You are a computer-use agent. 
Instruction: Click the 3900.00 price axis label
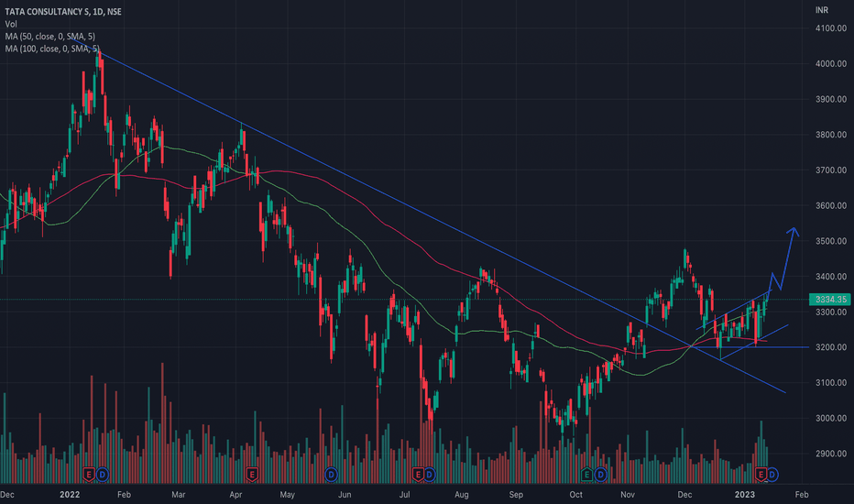(830, 99)
